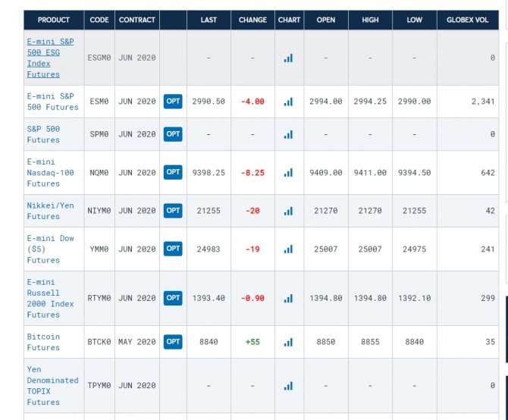Screen dimensions: 508x420
Task: View chart icon for Nikkei/Yen Futures
Action: 288,211
